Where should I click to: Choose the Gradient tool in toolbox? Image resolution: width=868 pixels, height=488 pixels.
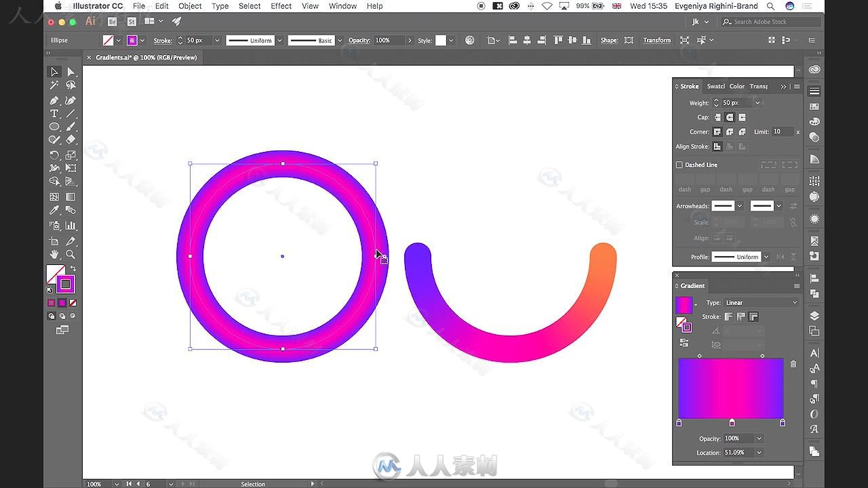(71, 197)
